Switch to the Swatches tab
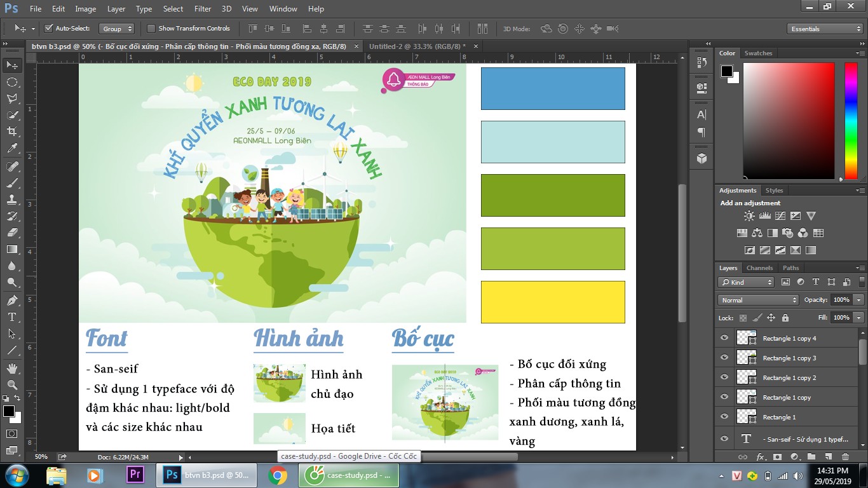868x488 pixels. [x=758, y=53]
